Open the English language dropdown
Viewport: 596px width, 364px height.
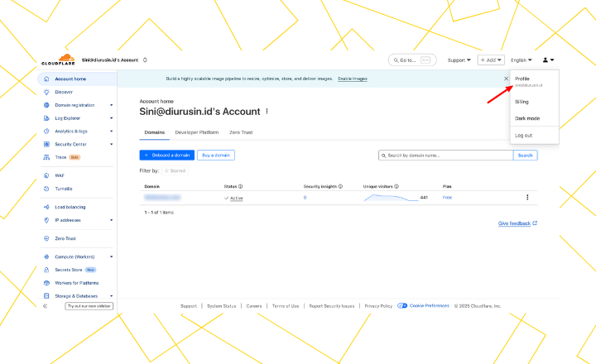click(x=521, y=60)
